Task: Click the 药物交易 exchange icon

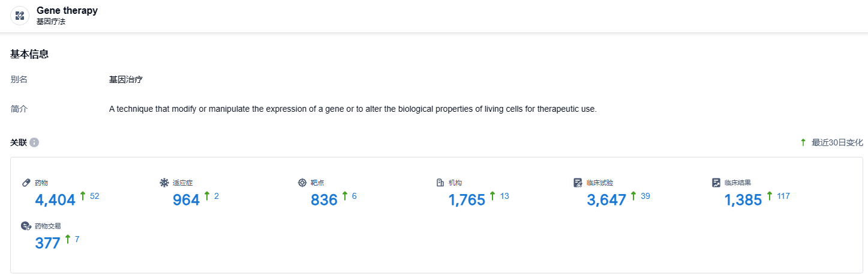Action: pos(26,226)
